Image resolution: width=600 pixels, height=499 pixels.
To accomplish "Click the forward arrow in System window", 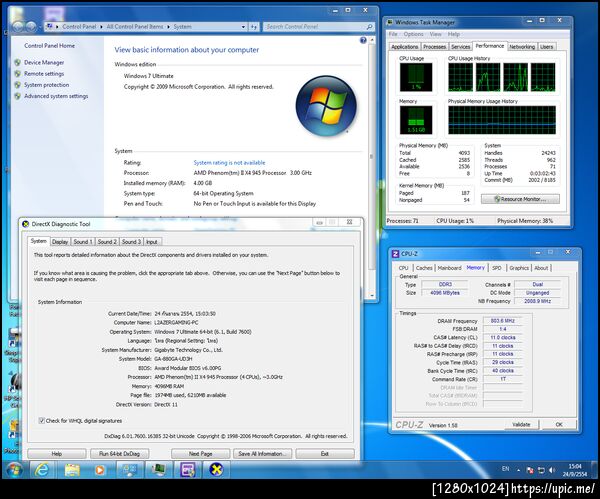I will pyautogui.click(x=31, y=26).
